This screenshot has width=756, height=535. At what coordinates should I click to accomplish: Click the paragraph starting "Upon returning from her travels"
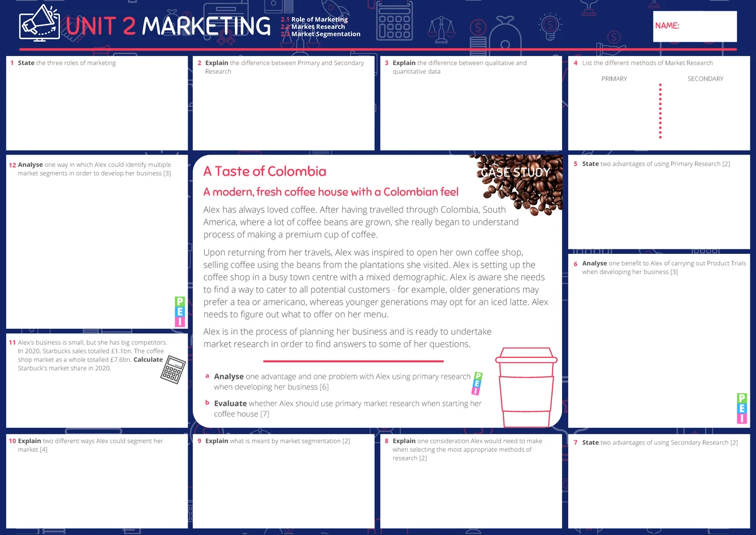tap(375, 284)
